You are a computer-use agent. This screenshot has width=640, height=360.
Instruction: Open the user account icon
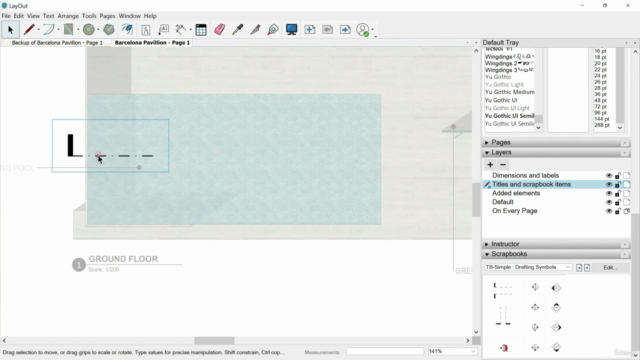[x=362, y=29]
